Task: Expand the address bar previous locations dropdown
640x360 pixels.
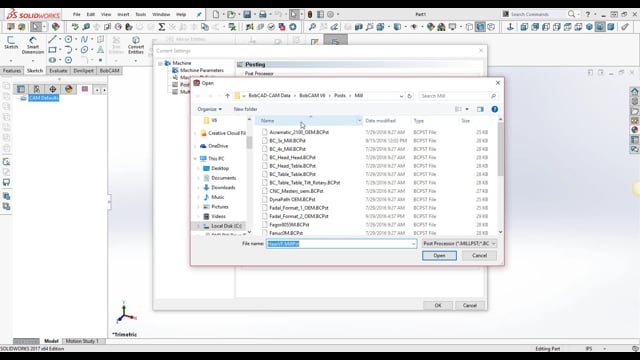Action: coord(401,96)
